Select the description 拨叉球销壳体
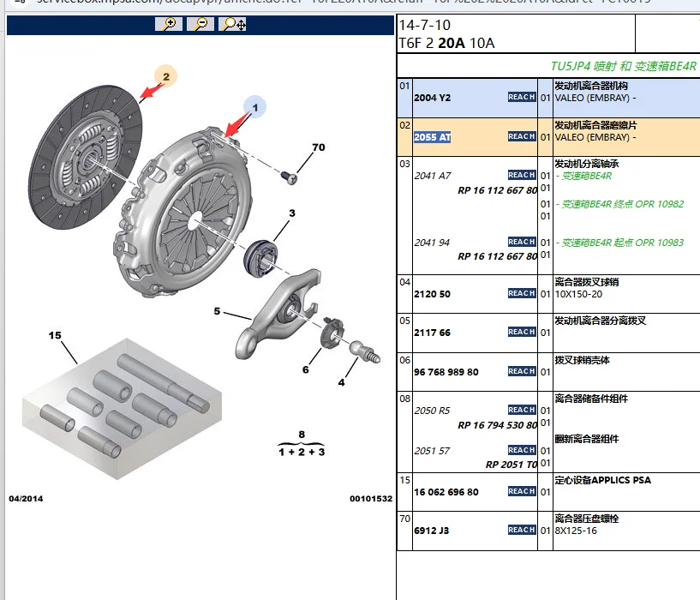Image resolution: width=700 pixels, height=600 pixels. [x=582, y=360]
